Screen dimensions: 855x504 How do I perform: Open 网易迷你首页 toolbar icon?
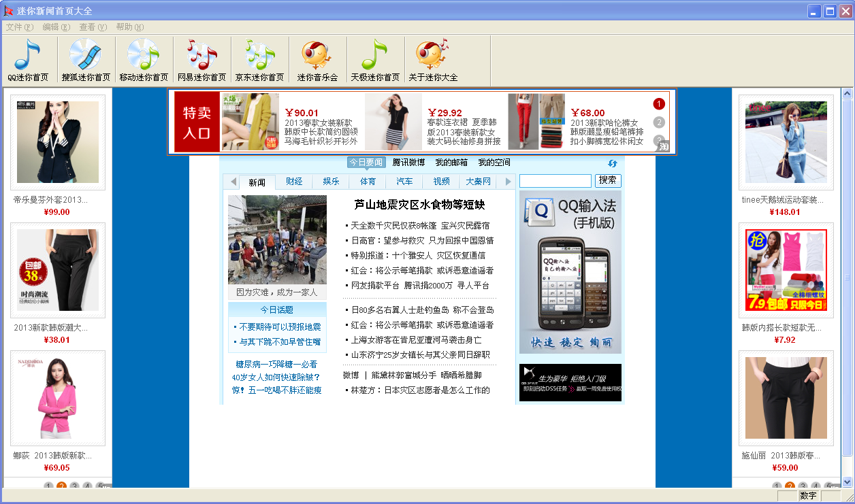click(201, 61)
